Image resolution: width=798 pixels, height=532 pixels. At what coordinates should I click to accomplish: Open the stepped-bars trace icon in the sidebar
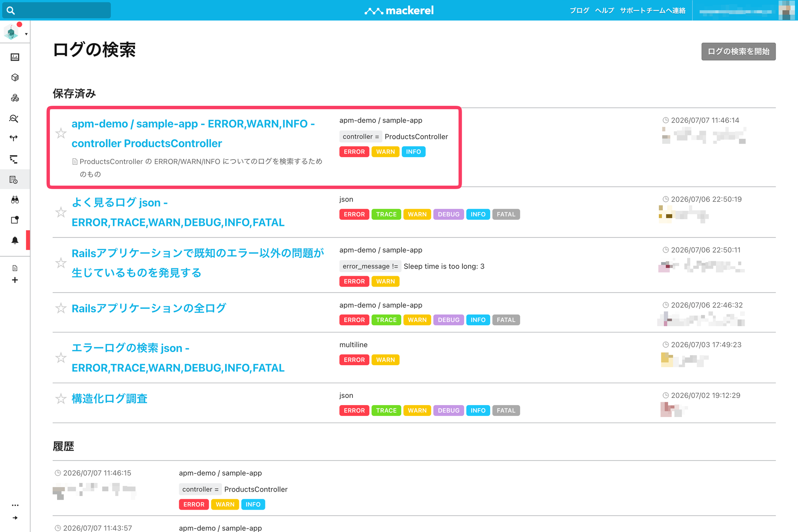[x=14, y=159]
